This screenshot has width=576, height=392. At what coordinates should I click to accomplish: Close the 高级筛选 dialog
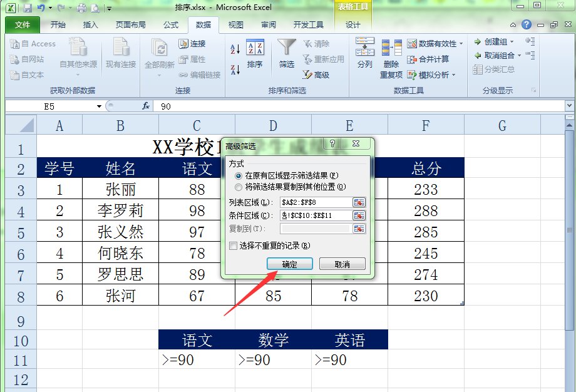click(x=356, y=143)
